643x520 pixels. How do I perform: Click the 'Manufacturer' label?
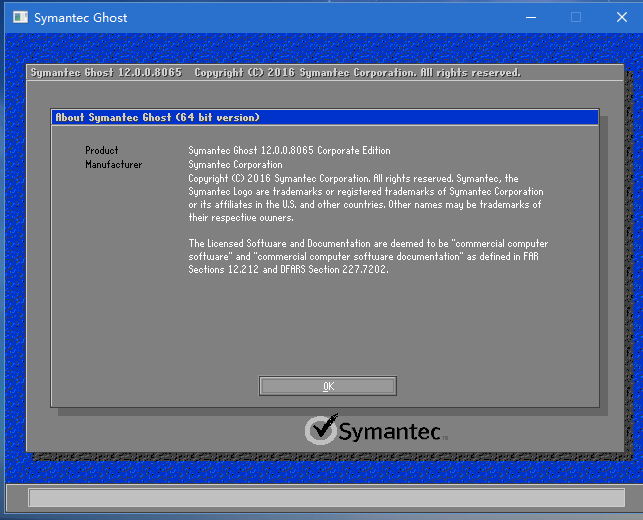click(x=114, y=164)
